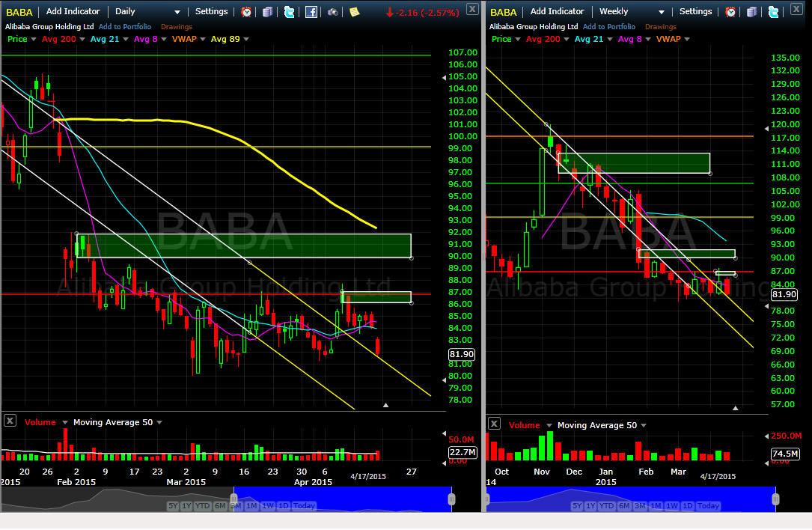Close the Volume panel on Weekly chart
Image resolution: width=812 pixels, height=530 pixels.
494,424
